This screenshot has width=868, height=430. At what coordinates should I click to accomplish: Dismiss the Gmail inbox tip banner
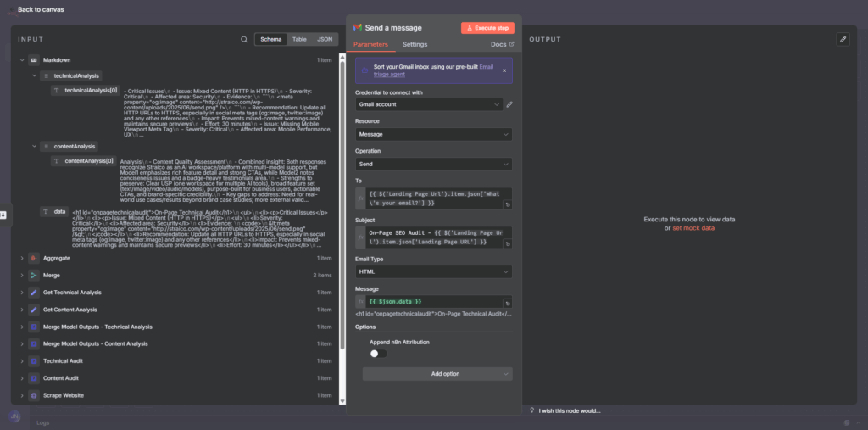coord(504,70)
